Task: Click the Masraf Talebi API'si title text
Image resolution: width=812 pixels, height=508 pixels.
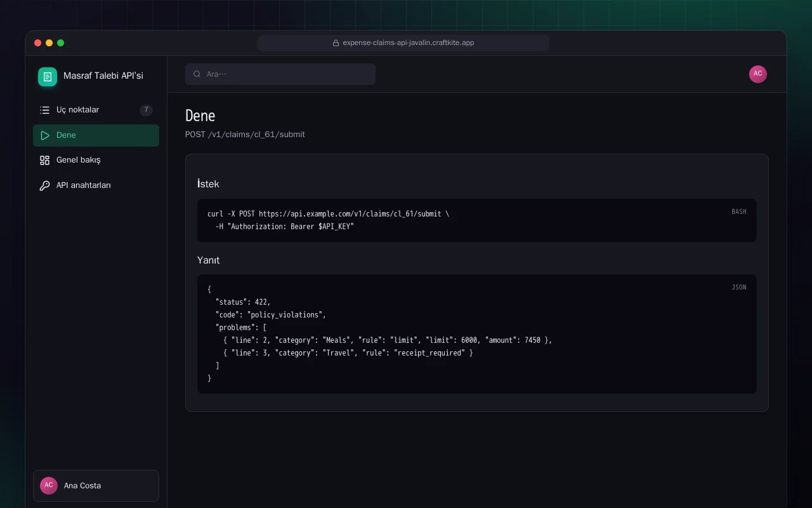Action: pos(103,76)
